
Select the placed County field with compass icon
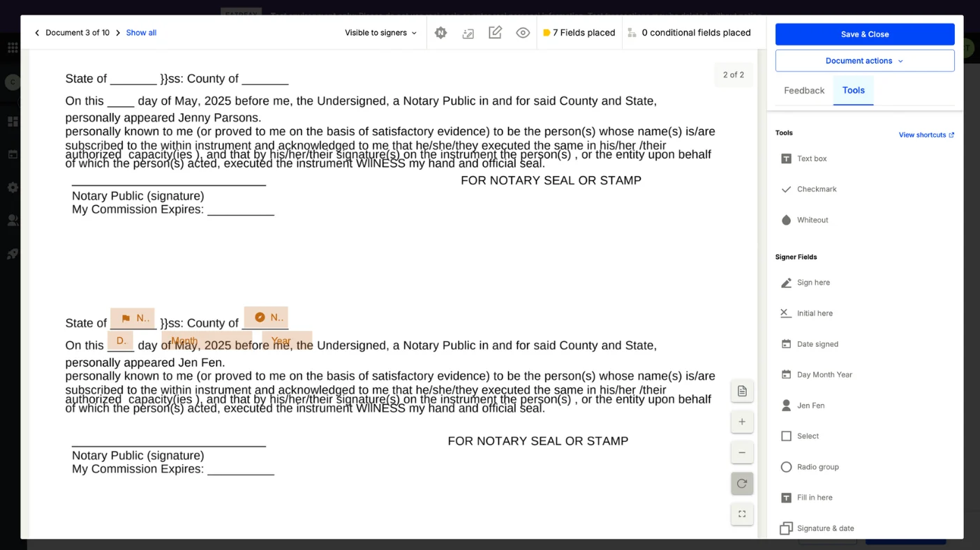(266, 318)
